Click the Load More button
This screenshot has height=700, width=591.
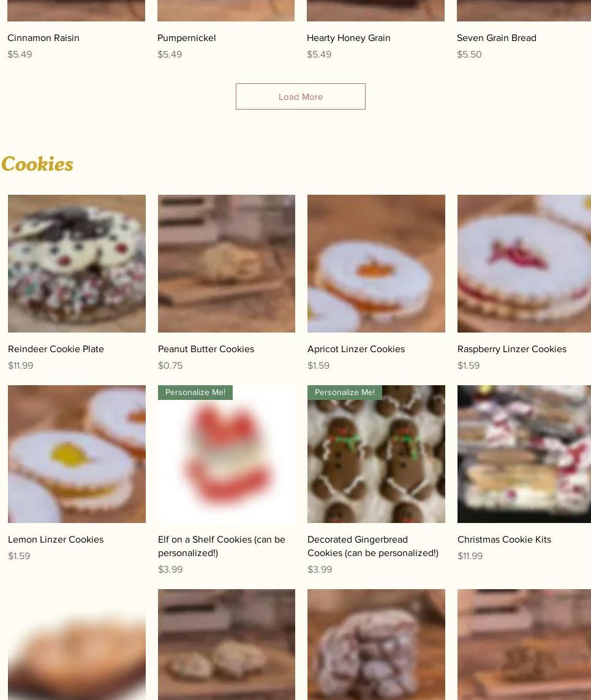tap(301, 96)
